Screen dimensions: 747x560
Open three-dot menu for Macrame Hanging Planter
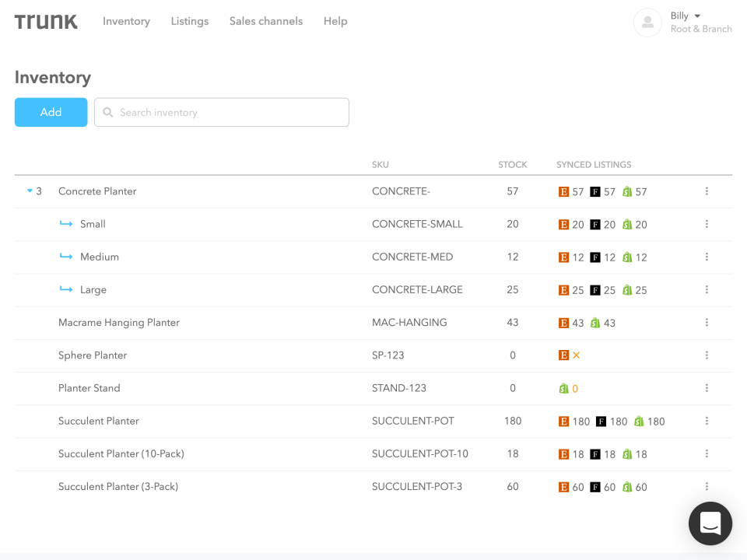(707, 322)
